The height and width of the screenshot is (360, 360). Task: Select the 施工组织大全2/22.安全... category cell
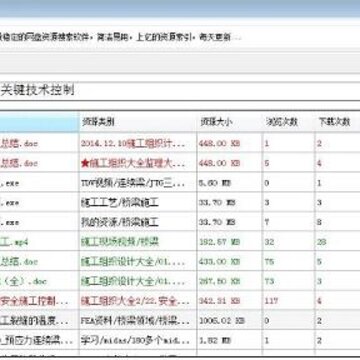pyautogui.click(x=138, y=301)
